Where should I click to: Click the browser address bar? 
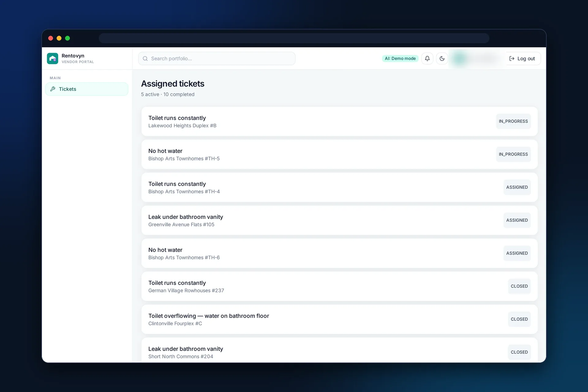[294, 38]
